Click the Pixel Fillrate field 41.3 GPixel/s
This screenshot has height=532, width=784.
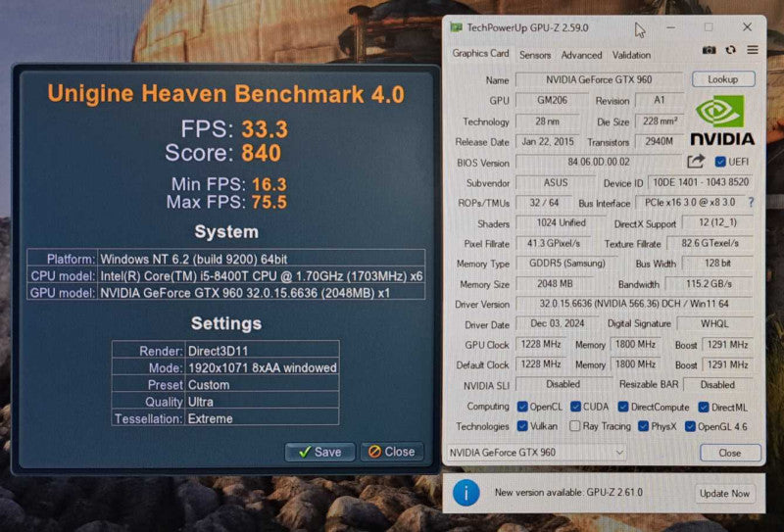click(x=553, y=244)
